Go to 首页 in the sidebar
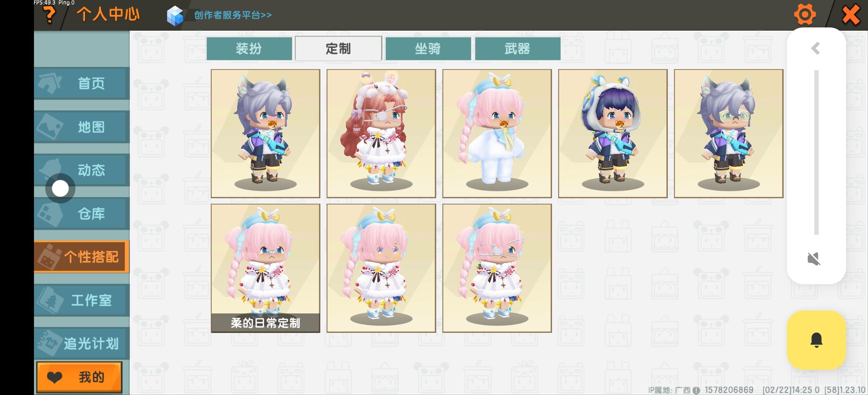Viewport: 868px width, 395px height. pyautogui.click(x=81, y=83)
